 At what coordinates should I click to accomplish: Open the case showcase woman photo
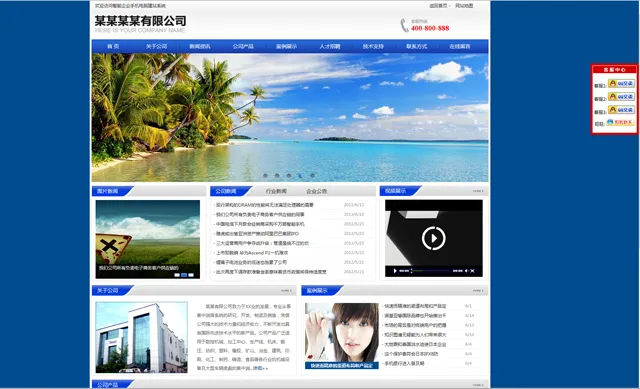342,336
